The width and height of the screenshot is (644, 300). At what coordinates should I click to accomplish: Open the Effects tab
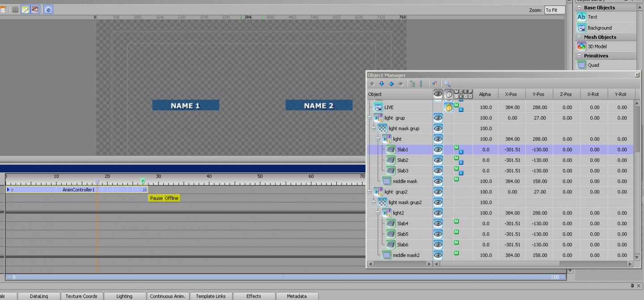point(254,296)
